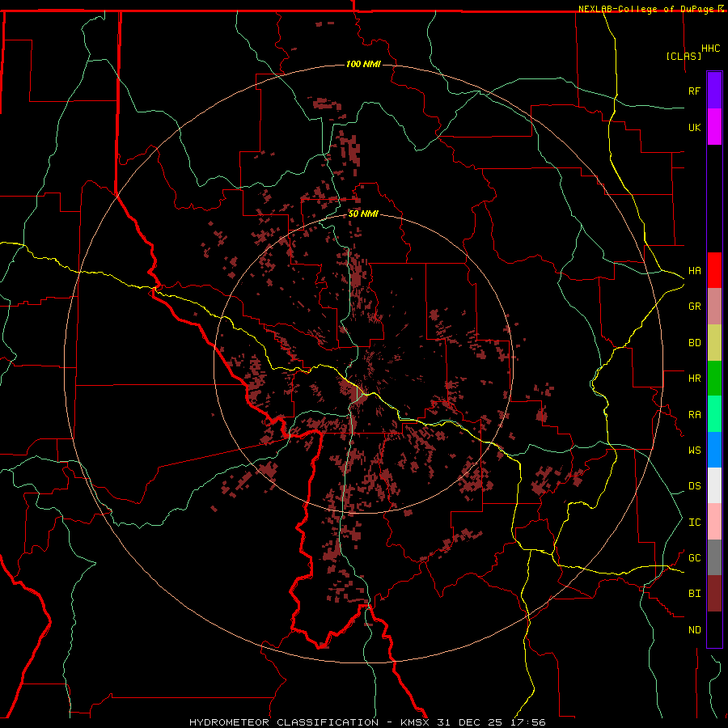Click the NEXLAB-College of DuPage credit text

(645, 9)
